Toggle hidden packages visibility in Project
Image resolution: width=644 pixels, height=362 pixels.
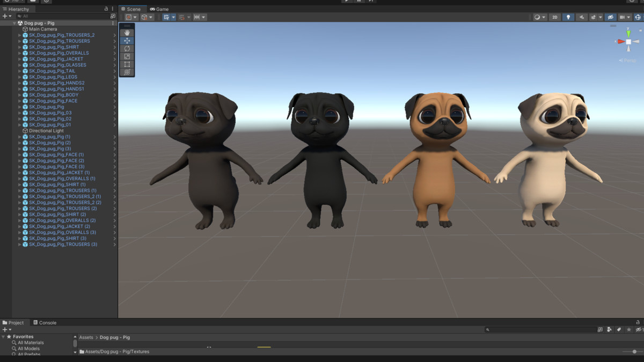[x=639, y=330]
